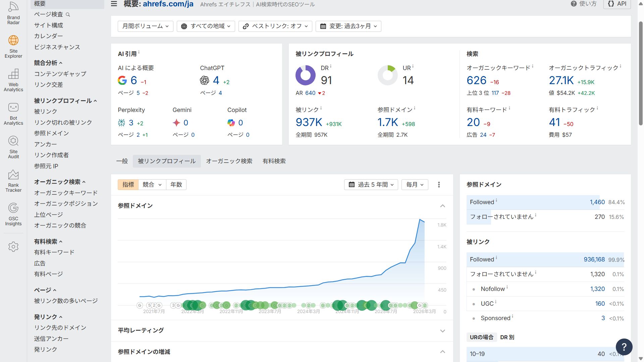This screenshot has height=362, width=644.
Task: Open the chart three-dot options menu
Action: [439, 184]
